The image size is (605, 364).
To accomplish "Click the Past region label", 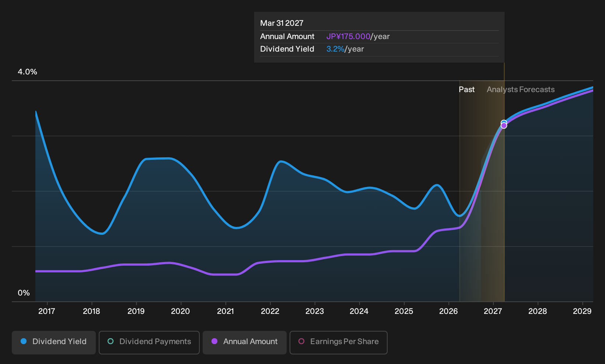I will 466,90.
